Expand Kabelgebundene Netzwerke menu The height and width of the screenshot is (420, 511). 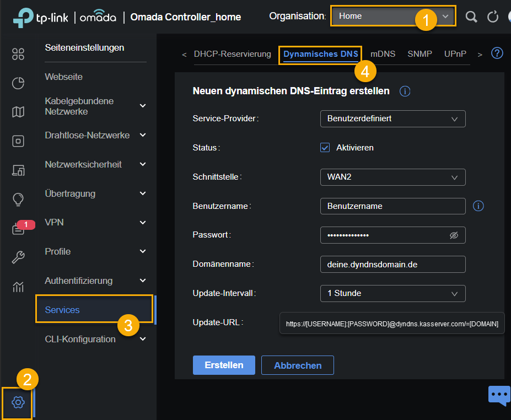click(x=95, y=106)
